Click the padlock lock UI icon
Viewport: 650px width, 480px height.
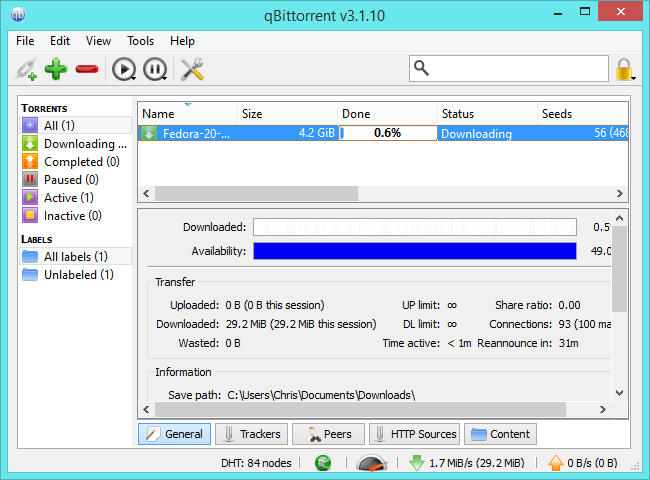625,69
